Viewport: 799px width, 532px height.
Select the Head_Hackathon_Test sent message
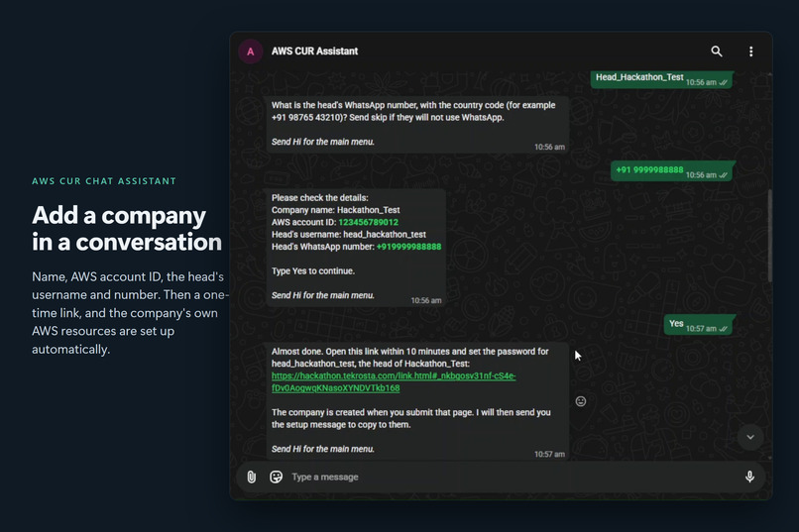click(x=662, y=79)
